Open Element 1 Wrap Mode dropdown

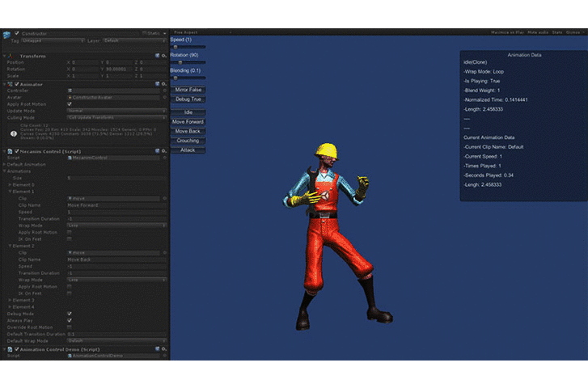[116, 226]
